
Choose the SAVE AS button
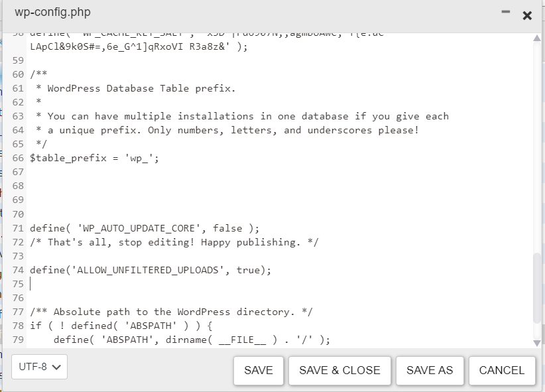430,371
